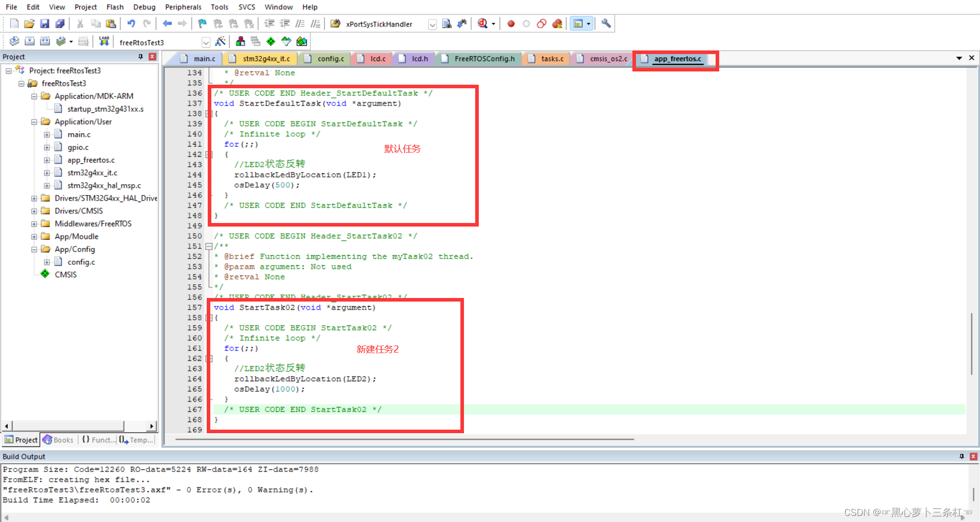The image size is (980, 522).
Task: Open the Books panel at the bottom
Action: tap(58, 439)
